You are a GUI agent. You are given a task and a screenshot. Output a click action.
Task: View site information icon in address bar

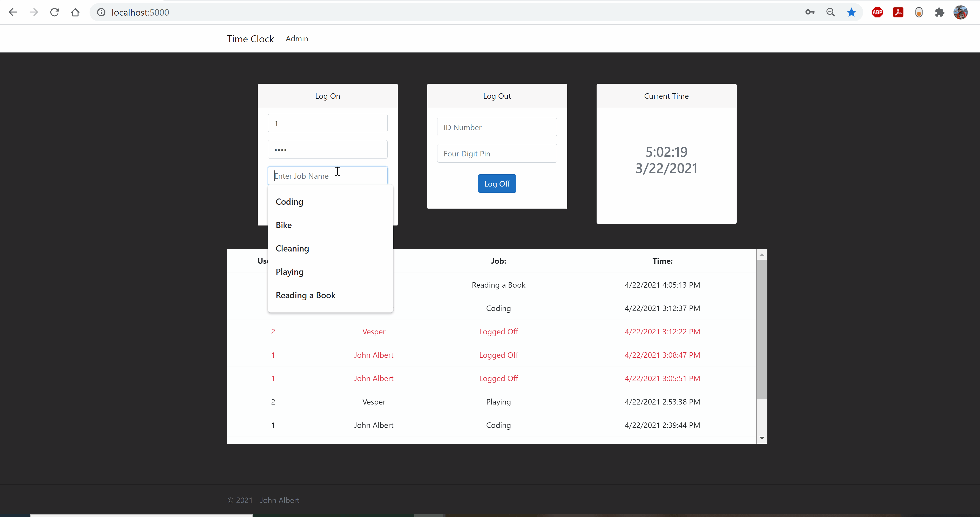(101, 12)
